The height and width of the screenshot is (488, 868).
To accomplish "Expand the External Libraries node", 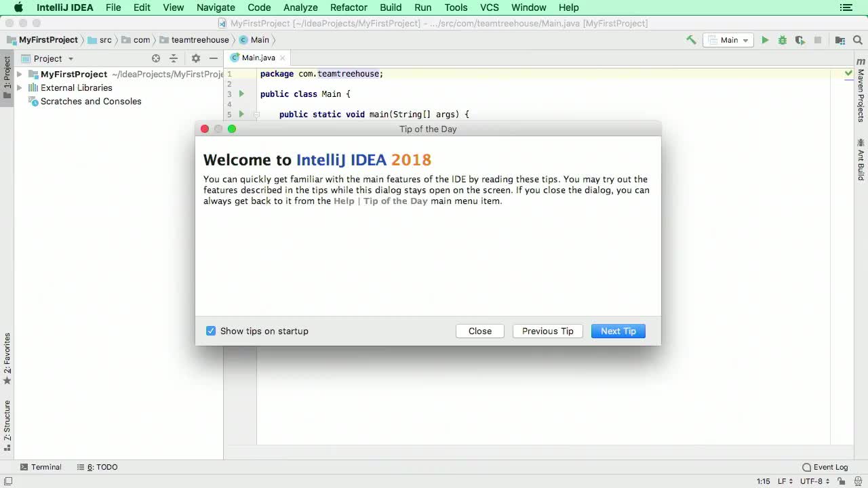I will 19,87.
